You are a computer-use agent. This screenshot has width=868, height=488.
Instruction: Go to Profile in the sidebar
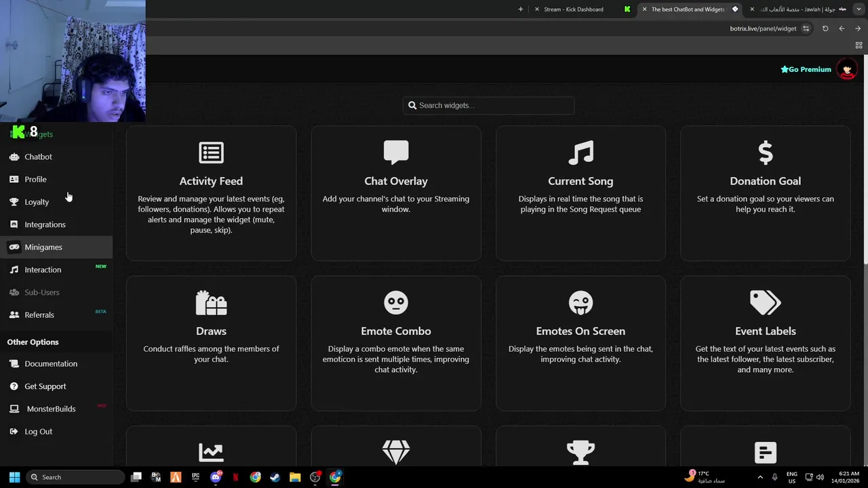[56, 179]
